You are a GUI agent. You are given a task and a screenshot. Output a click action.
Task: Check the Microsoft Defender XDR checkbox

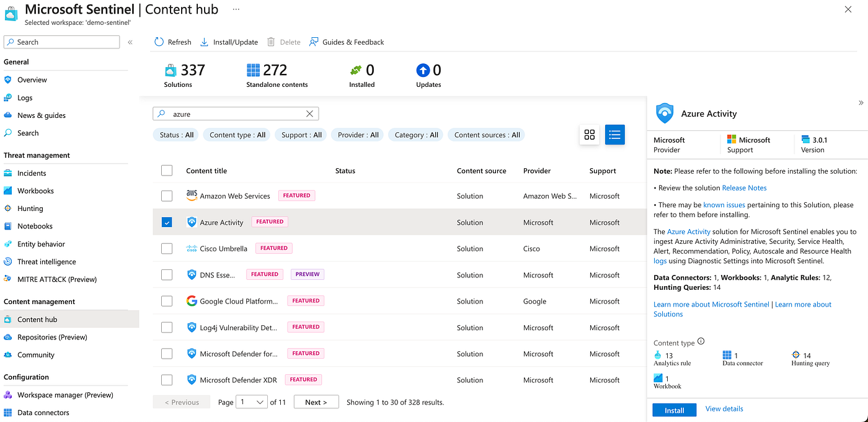click(x=167, y=380)
